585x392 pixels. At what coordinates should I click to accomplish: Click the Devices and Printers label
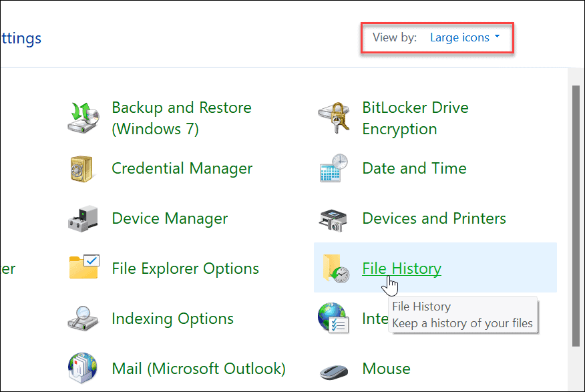coord(433,218)
